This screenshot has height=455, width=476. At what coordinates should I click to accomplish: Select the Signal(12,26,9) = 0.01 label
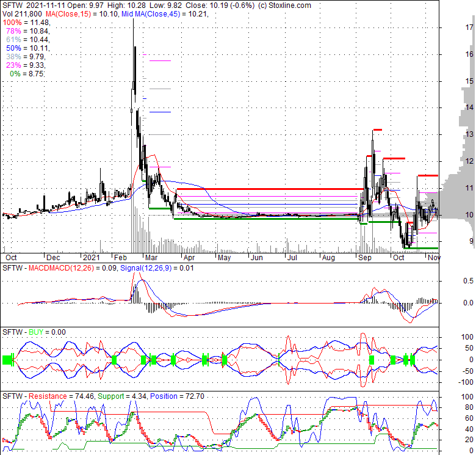pyautogui.click(x=157, y=268)
